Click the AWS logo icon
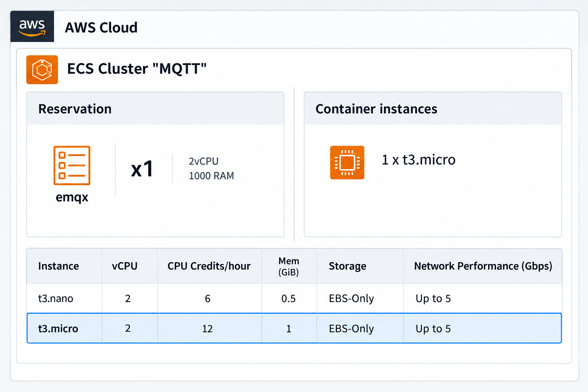The image size is (588, 392). [32, 26]
